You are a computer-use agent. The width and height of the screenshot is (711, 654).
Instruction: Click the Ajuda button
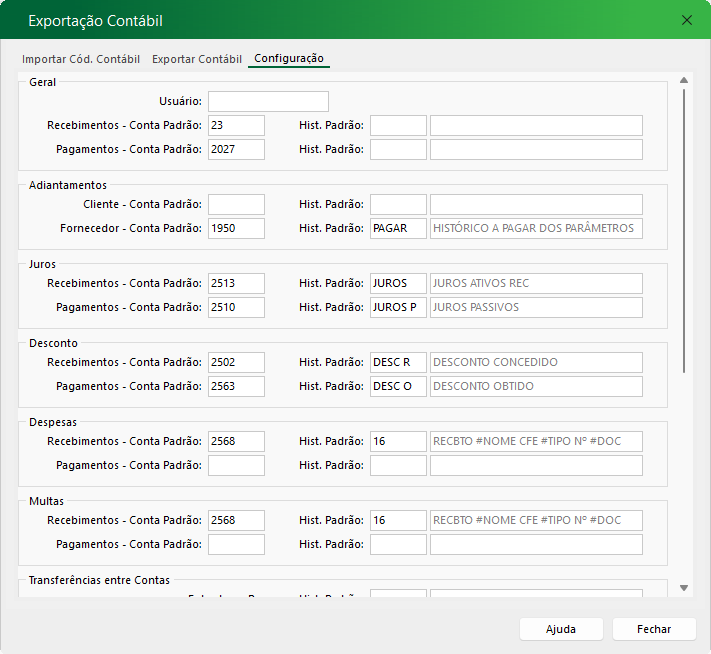(x=561, y=629)
